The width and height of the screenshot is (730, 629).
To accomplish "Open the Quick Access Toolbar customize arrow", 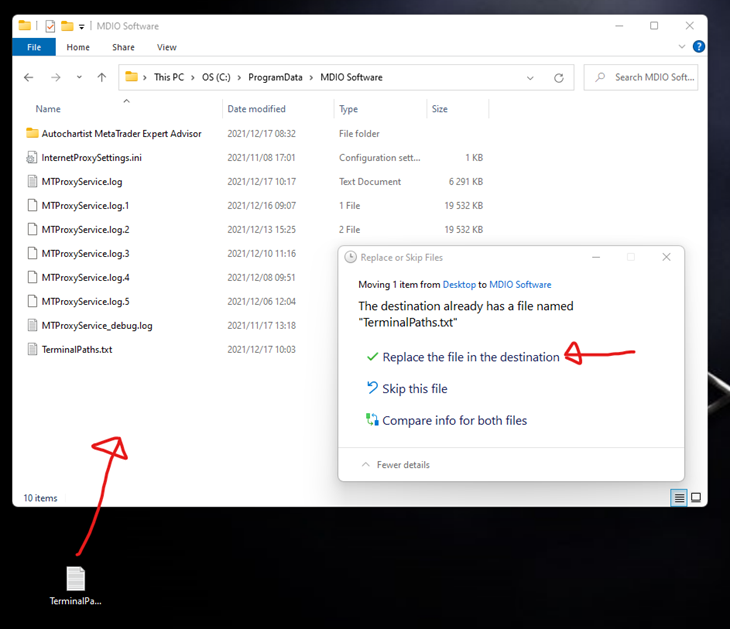I will 81,27.
